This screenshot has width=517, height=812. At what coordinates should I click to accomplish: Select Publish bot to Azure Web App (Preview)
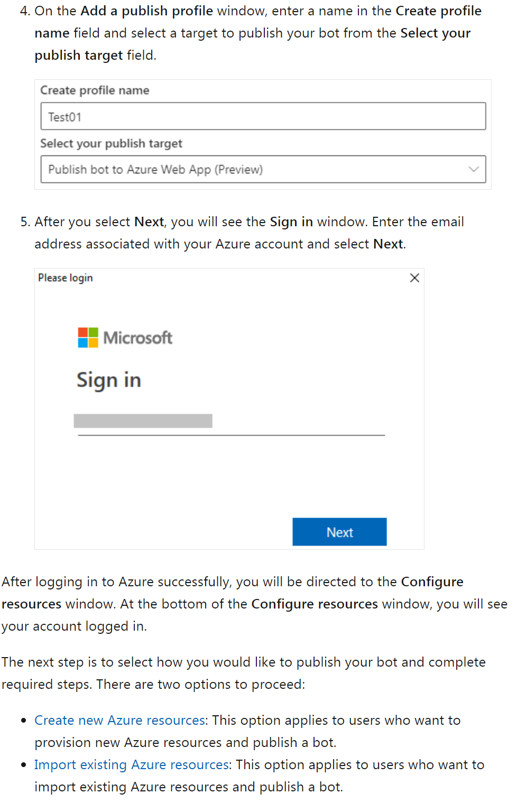(x=155, y=169)
